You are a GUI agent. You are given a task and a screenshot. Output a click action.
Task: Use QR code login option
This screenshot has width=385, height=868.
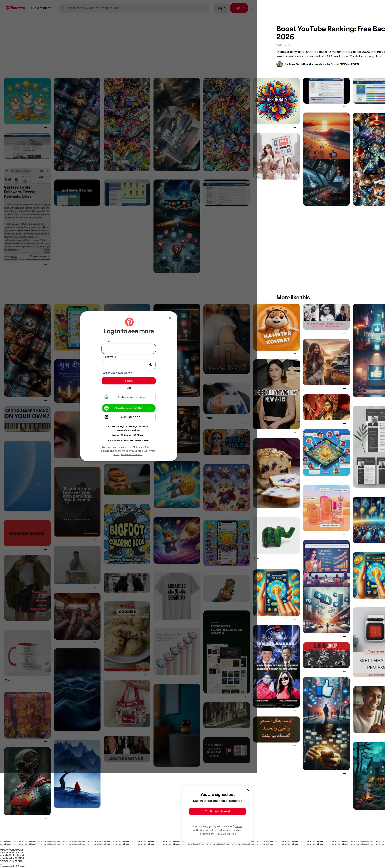point(129,417)
